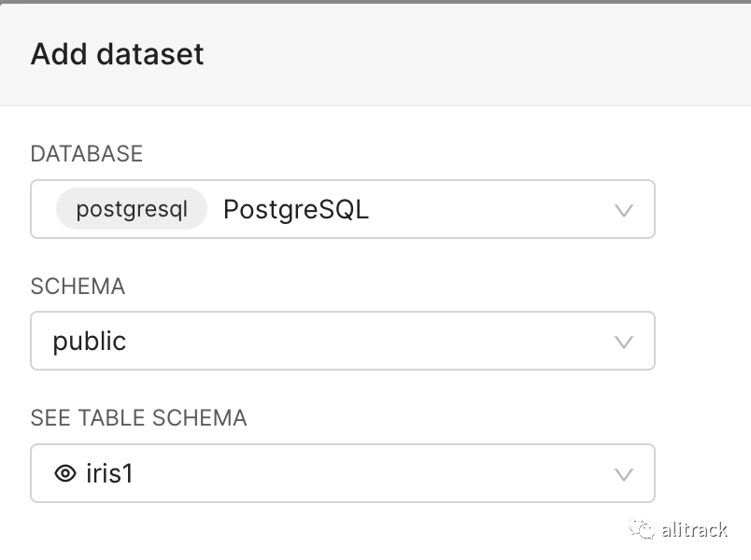This screenshot has width=751, height=560.
Task: Click the SCHEMA field label
Action: (x=78, y=287)
